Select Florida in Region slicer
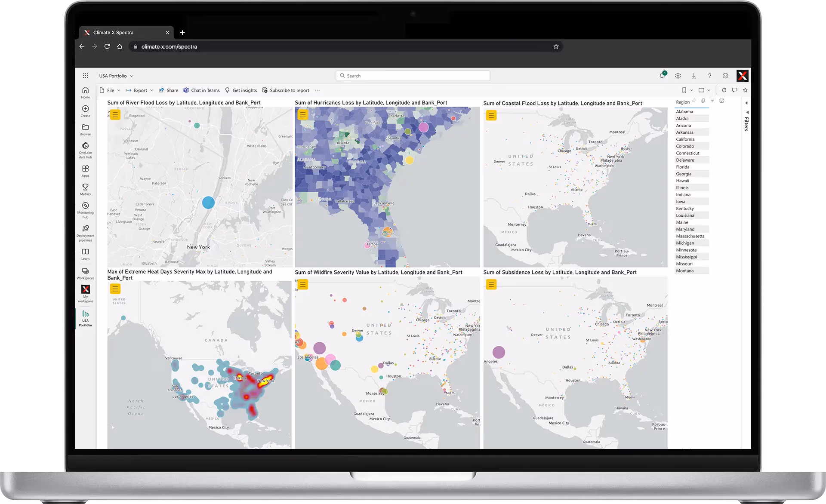The width and height of the screenshot is (826, 504). [692, 167]
